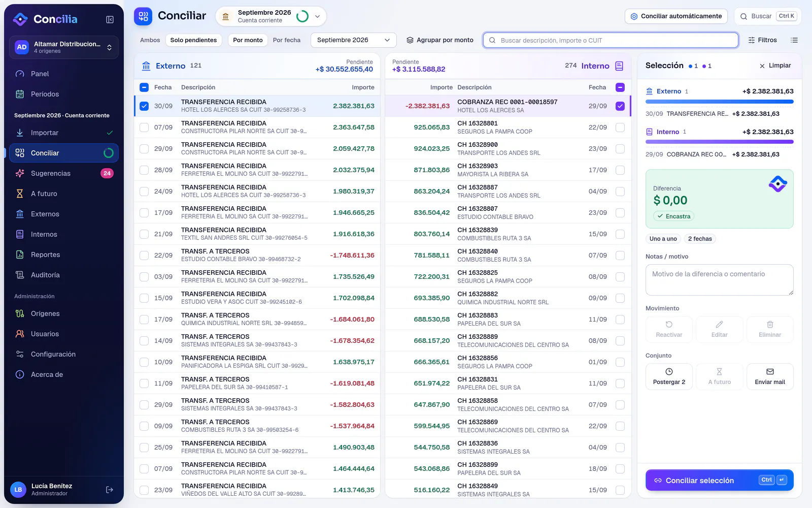The height and width of the screenshot is (508, 812).
Task: Expand the Septiembre 2026 Cuenta corriente period selector
Action: click(271, 16)
